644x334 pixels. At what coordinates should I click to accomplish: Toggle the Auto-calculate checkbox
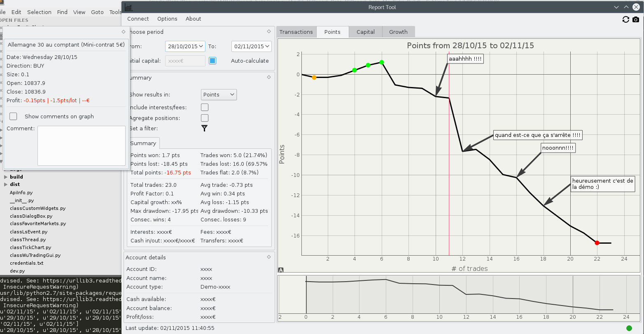click(212, 61)
